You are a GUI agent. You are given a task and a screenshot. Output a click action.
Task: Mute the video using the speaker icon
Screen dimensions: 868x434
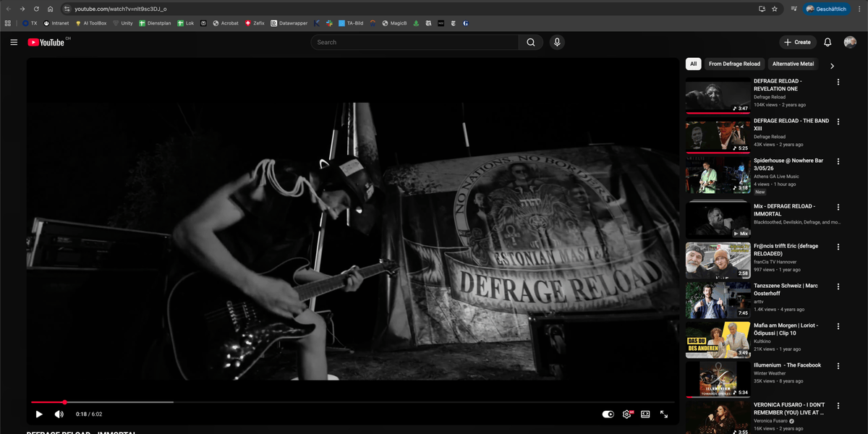[x=59, y=414]
